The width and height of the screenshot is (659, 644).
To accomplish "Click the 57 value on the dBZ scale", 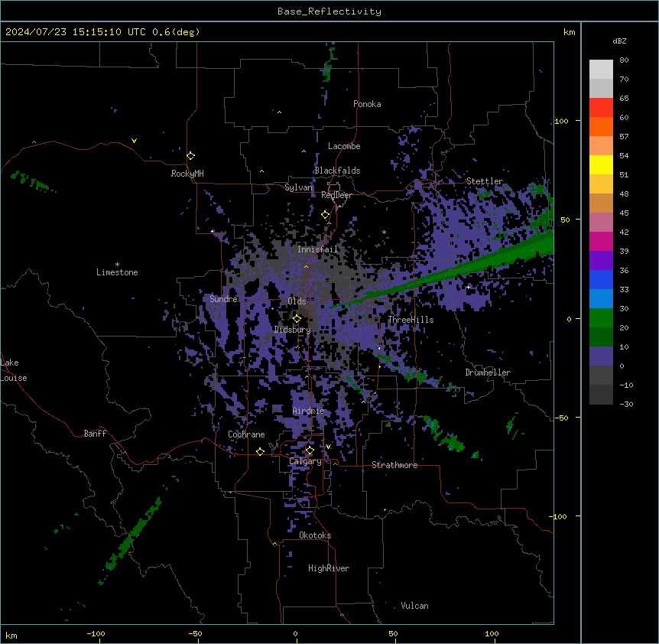I will (x=624, y=137).
